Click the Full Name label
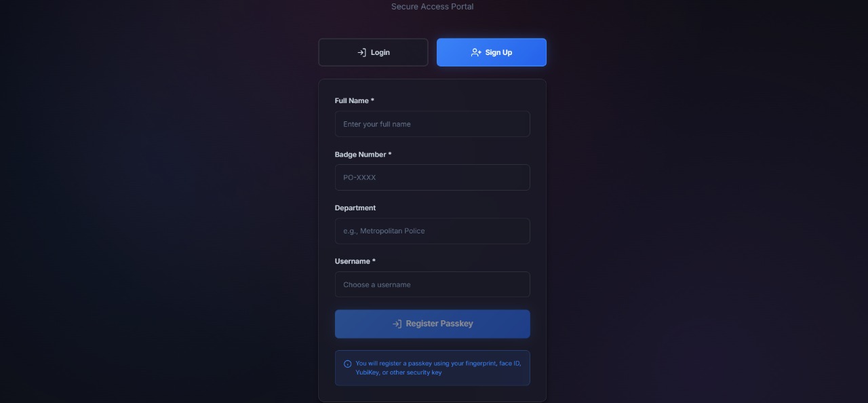868x403 pixels. (352, 101)
